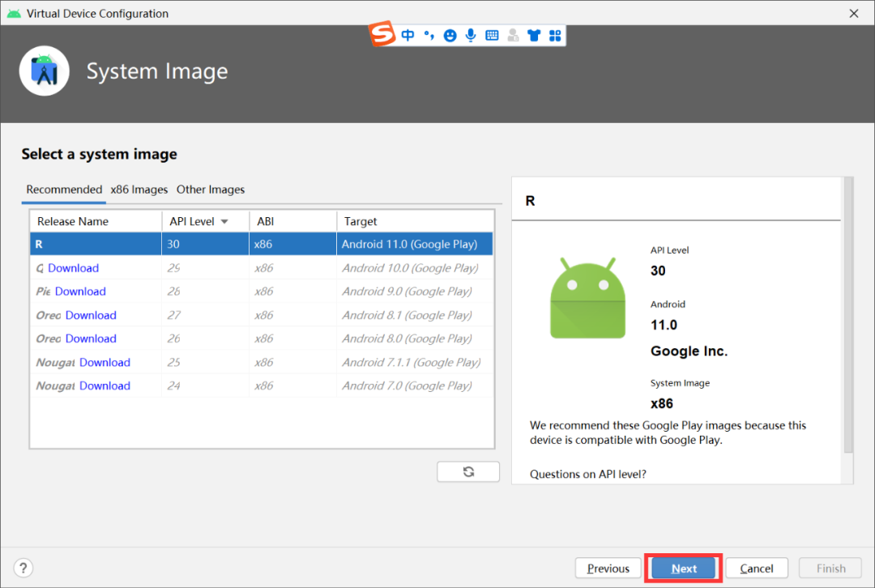Select Android 9.0 (Google Play) row
Screen dimensions: 875x588
pos(262,292)
